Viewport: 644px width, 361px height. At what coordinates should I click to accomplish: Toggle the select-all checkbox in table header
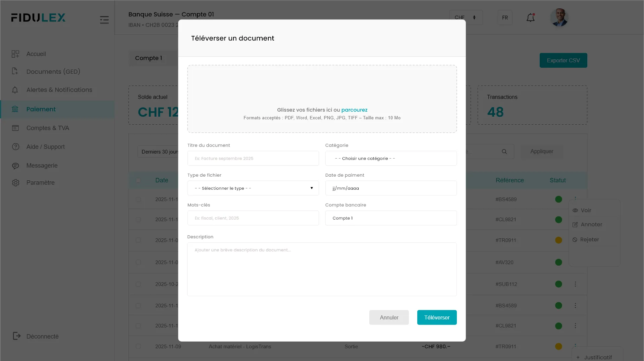coord(138,180)
